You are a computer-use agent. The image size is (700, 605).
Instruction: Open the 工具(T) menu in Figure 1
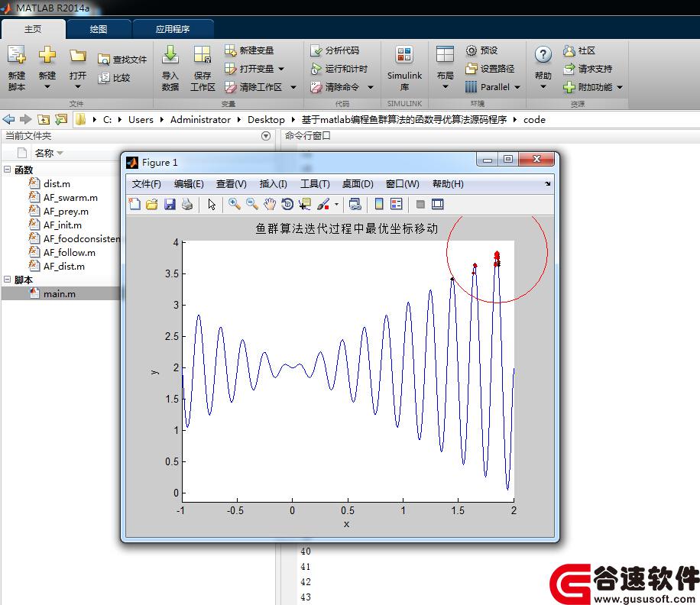pyautogui.click(x=315, y=184)
